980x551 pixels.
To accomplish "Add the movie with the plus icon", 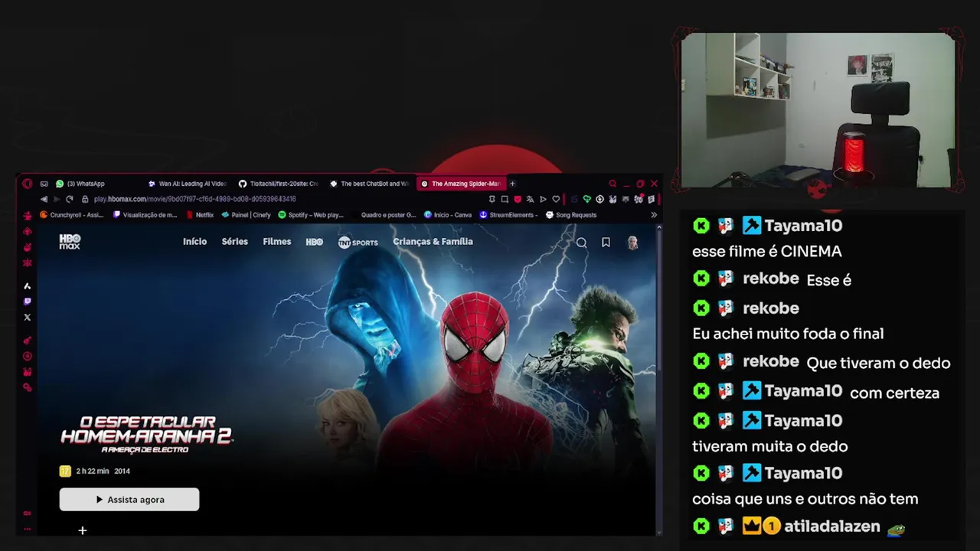I will 82,530.
